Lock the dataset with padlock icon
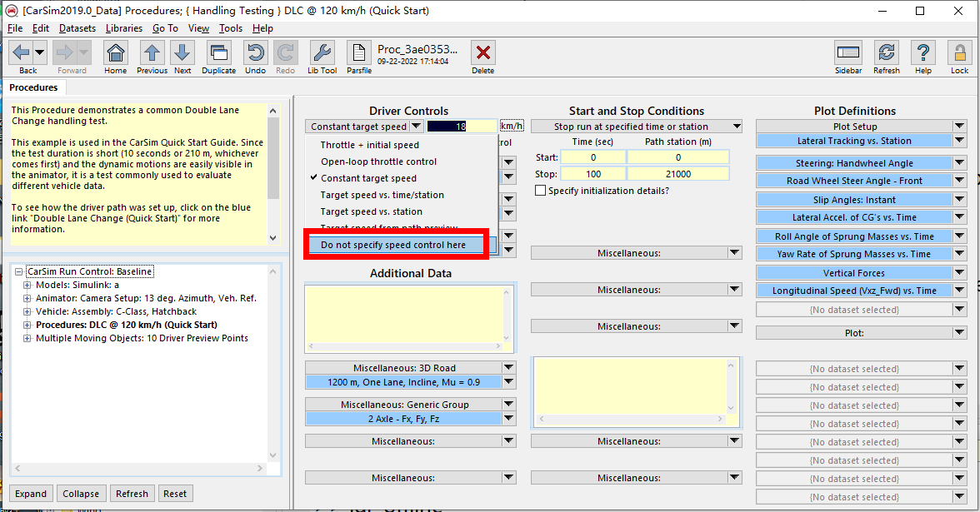 coord(960,53)
